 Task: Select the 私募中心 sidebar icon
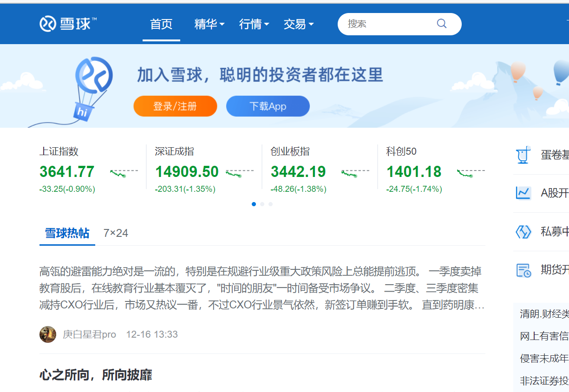pos(523,231)
